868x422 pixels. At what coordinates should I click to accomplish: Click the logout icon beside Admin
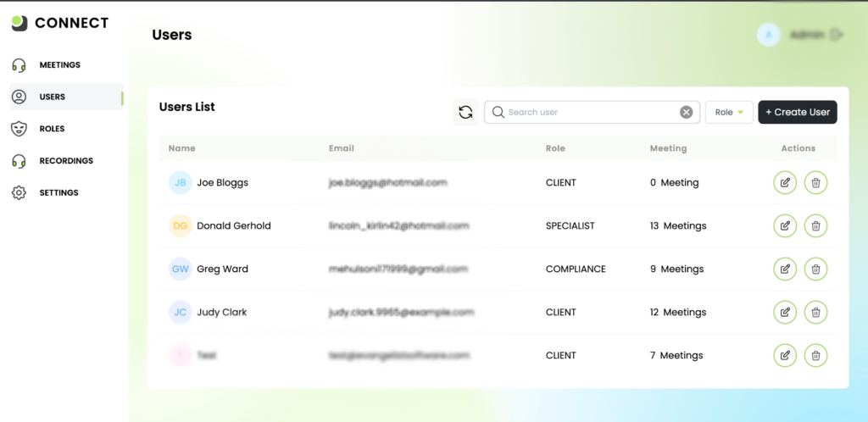[837, 35]
